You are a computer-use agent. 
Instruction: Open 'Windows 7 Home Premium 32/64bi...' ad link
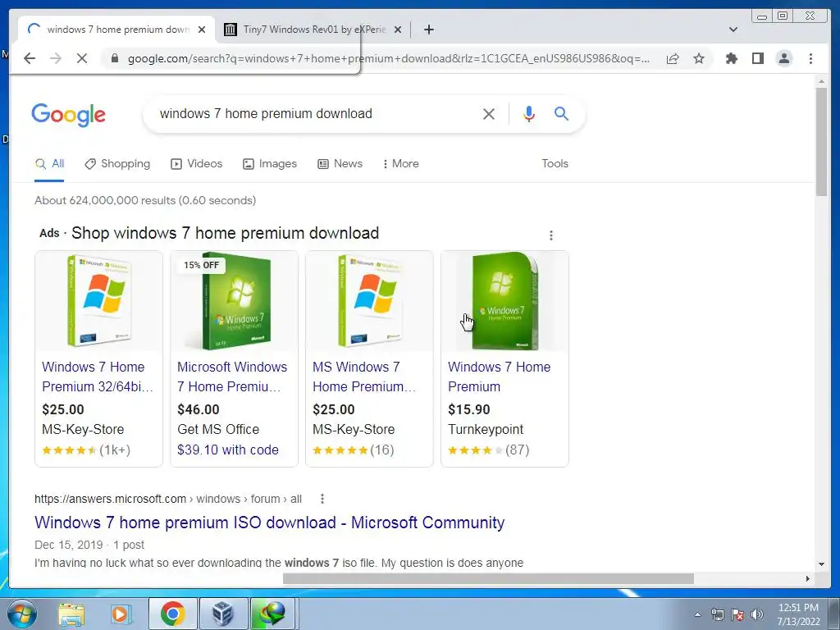click(98, 377)
